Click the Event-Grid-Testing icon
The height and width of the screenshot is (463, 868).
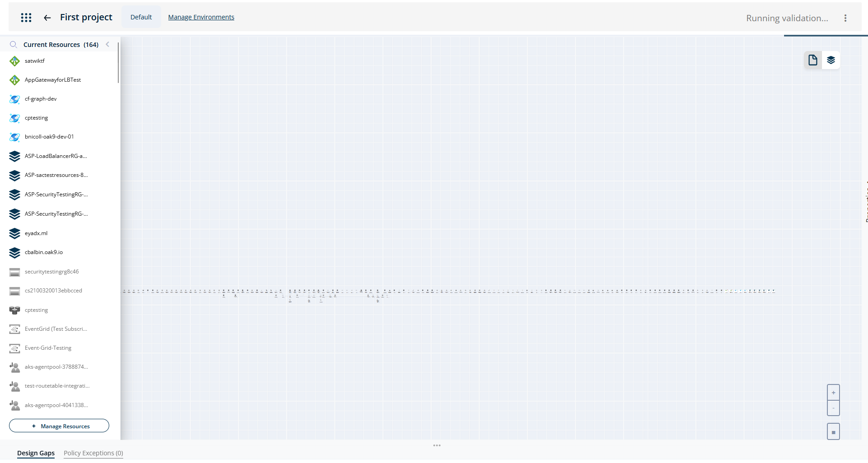(x=15, y=348)
